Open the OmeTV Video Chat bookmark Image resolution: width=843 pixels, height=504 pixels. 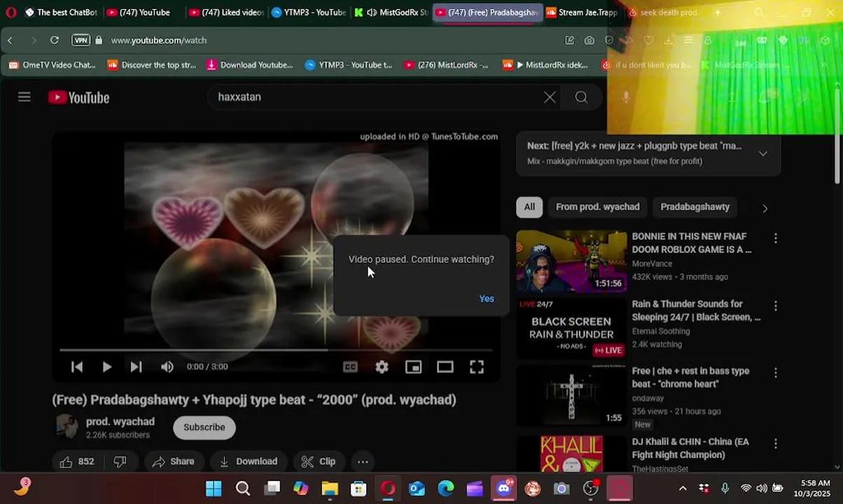(x=53, y=65)
